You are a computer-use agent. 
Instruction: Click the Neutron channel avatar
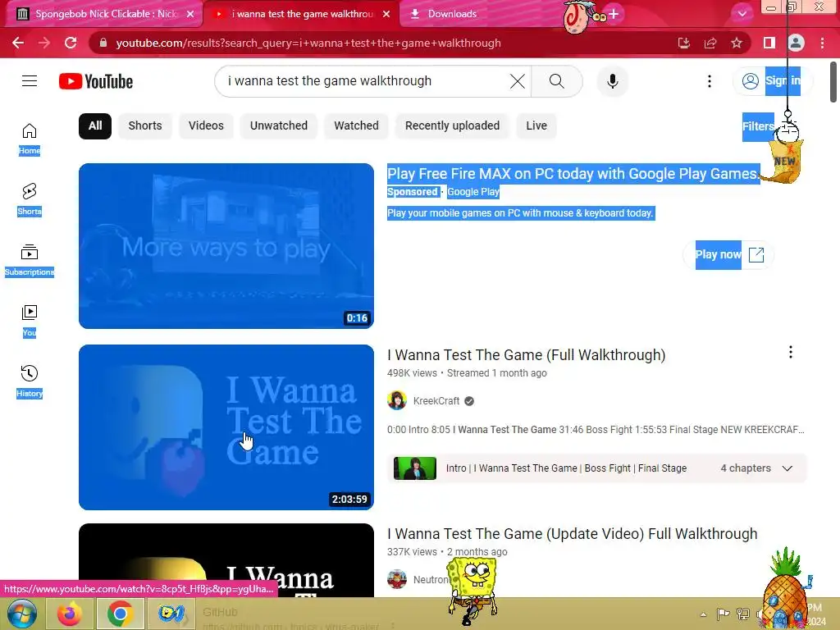coord(397,580)
